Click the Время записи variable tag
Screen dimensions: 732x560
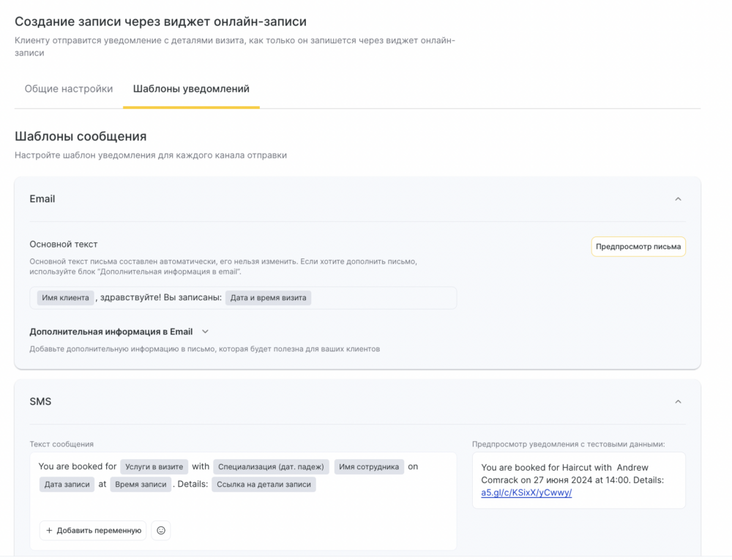tap(141, 485)
